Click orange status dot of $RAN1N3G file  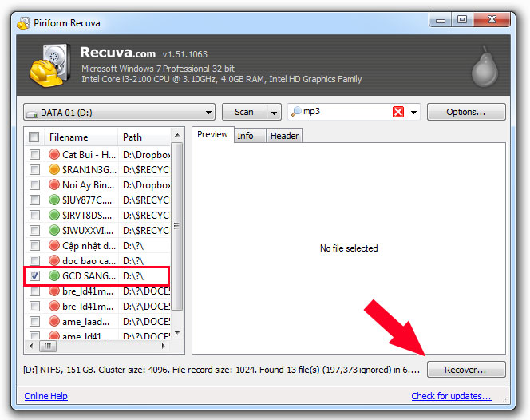pyautogui.click(x=54, y=169)
